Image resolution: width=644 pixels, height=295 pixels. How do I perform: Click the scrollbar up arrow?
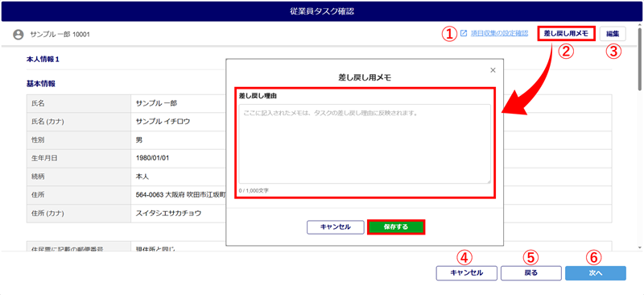tap(639, 25)
